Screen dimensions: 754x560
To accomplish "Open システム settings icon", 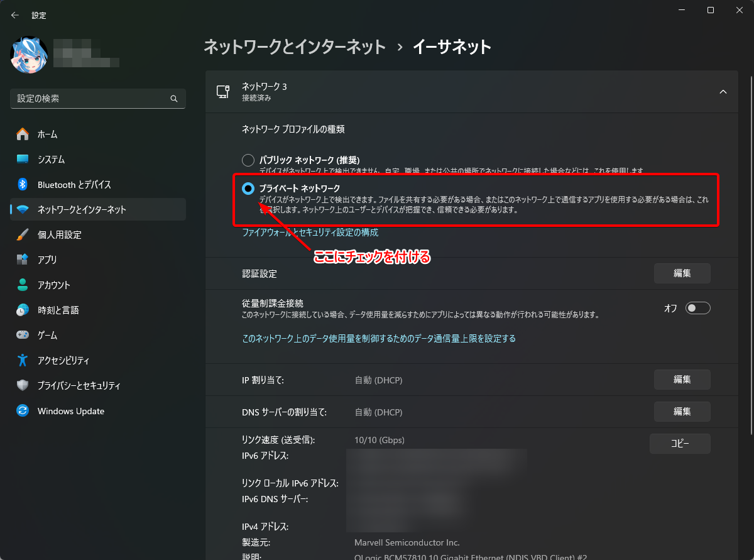I will click(x=24, y=159).
